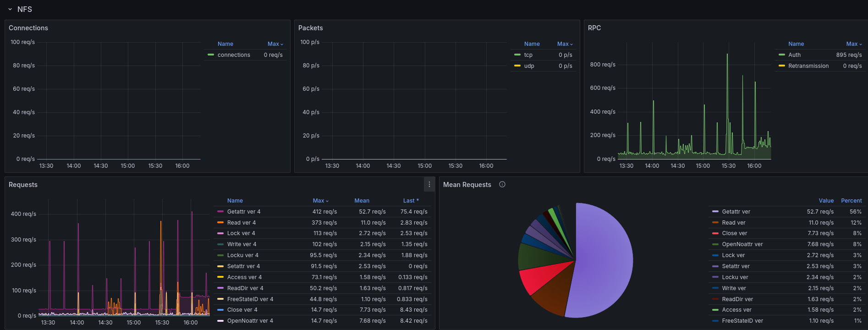
Task: Click ReadDir ver 4 color swatch
Action: (x=220, y=288)
